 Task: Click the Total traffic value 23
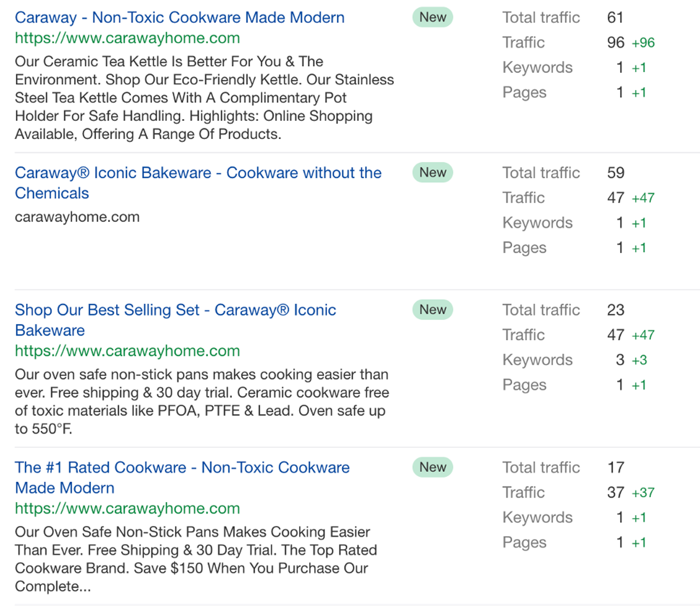click(616, 310)
